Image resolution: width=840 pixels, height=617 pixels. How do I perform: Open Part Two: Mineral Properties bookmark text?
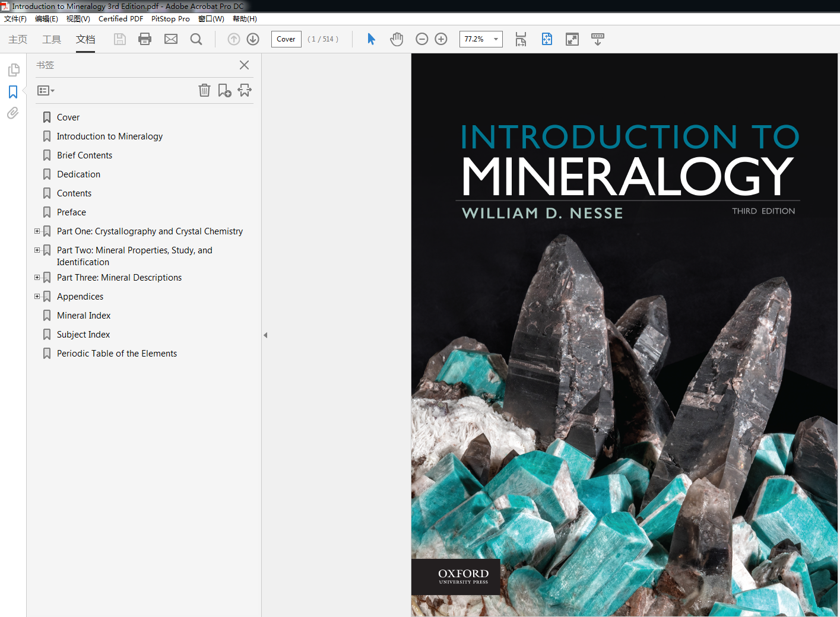pos(135,256)
